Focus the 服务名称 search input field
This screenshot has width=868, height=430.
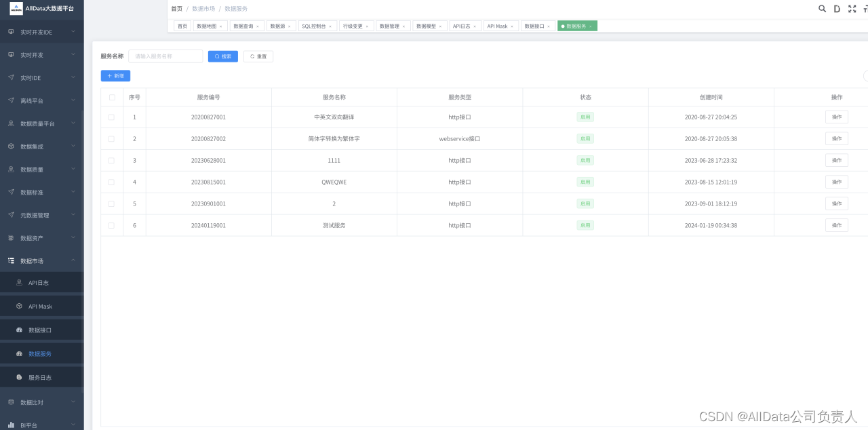[x=165, y=56]
